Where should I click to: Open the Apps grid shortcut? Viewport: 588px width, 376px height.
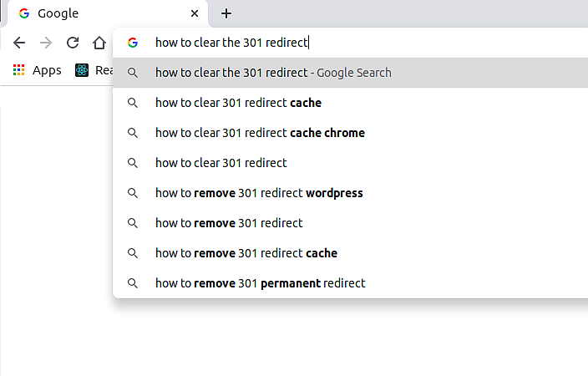tap(18, 70)
